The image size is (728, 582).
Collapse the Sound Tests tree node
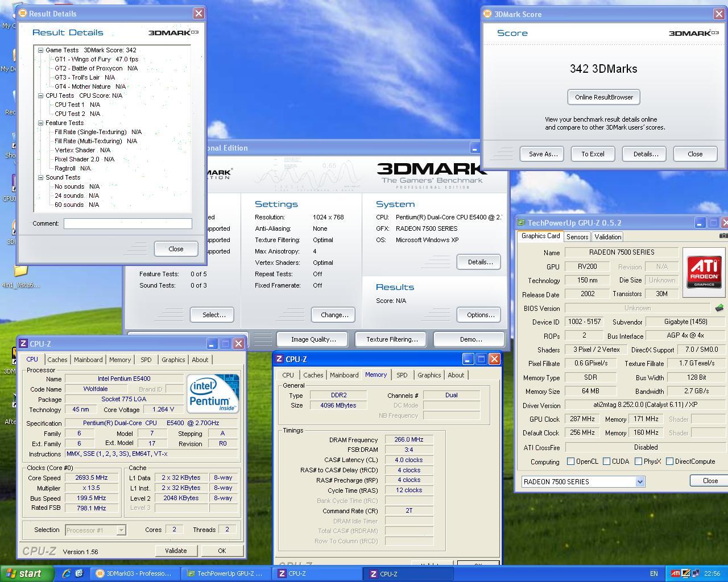pos(41,177)
